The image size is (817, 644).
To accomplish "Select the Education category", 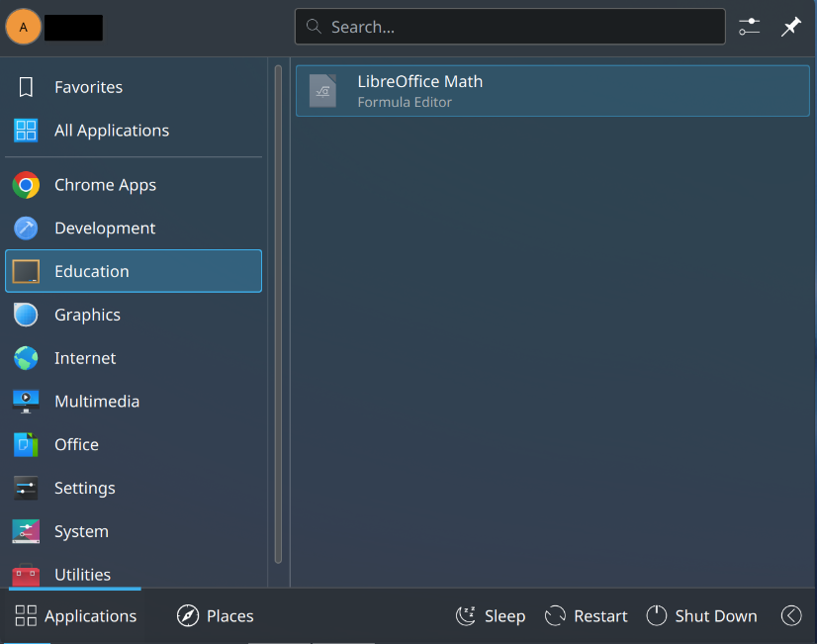I will [x=134, y=271].
